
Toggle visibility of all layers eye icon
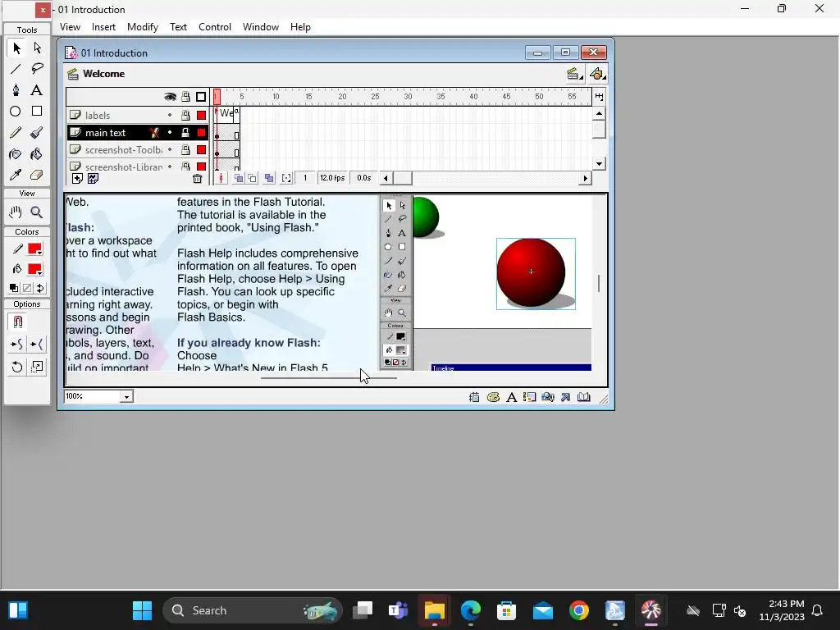[170, 97]
